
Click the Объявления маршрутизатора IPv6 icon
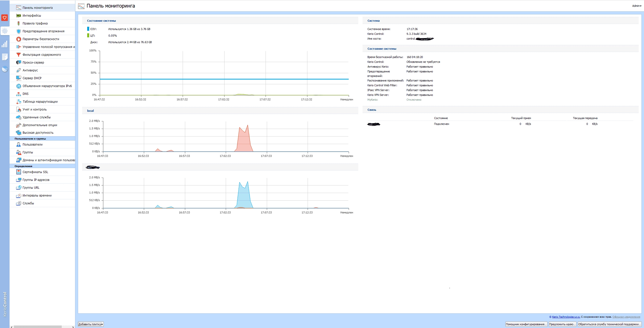pyautogui.click(x=19, y=86)
